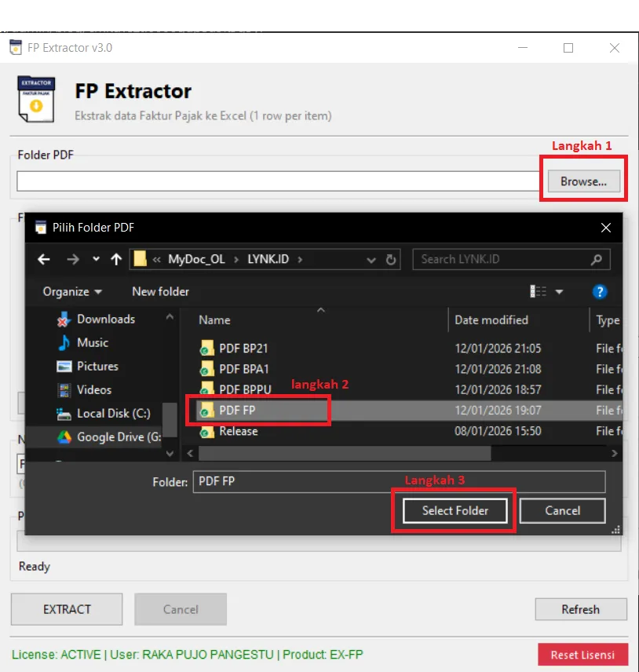Click the Reset Lisensi button

[582, 655]
